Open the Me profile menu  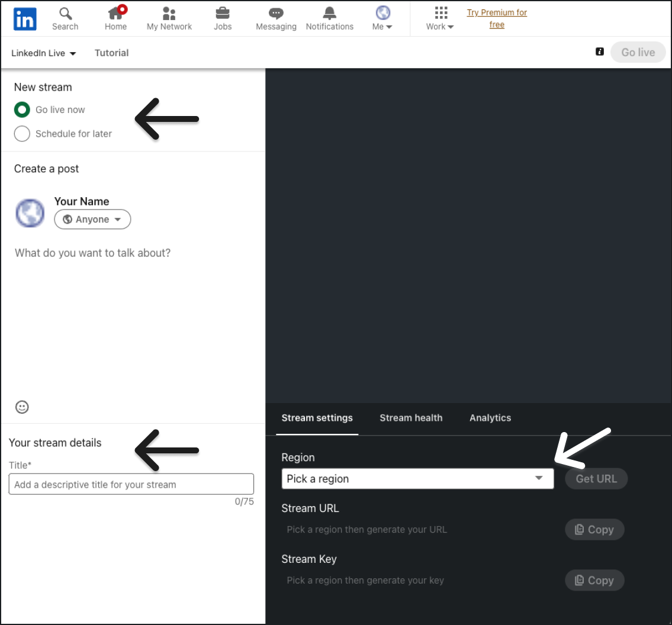382,18
